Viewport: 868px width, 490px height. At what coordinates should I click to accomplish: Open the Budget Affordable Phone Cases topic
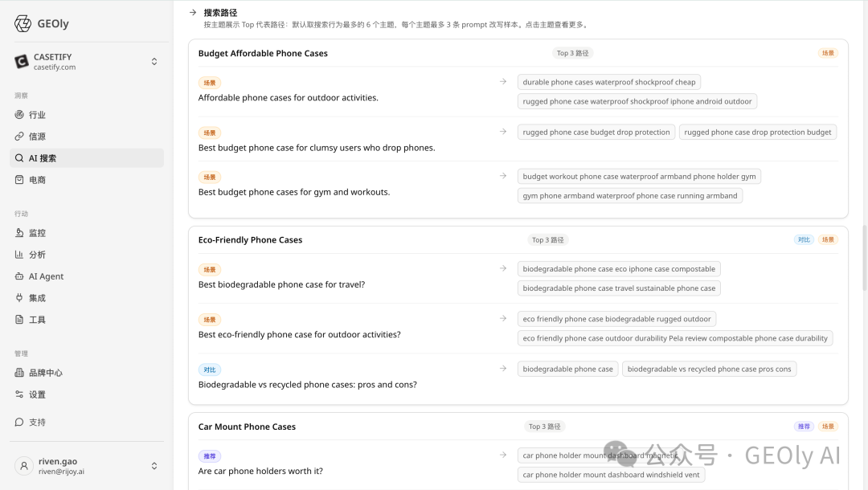263,53
